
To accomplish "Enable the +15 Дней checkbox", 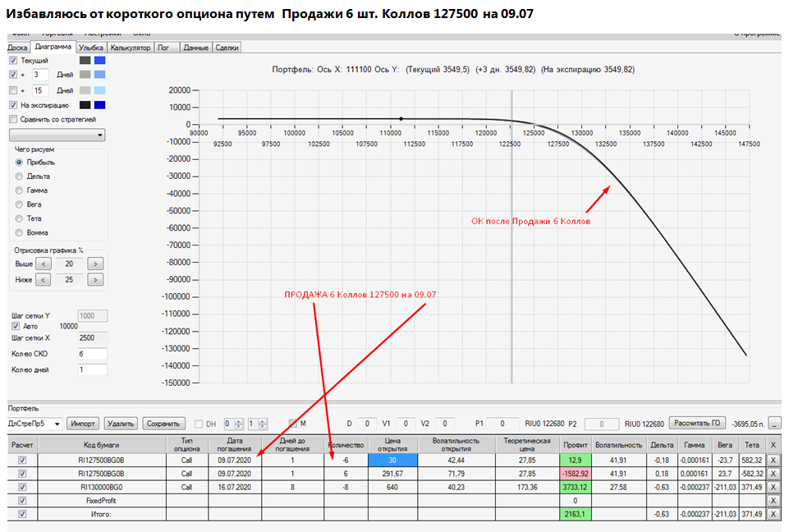I will coord(13,90).
